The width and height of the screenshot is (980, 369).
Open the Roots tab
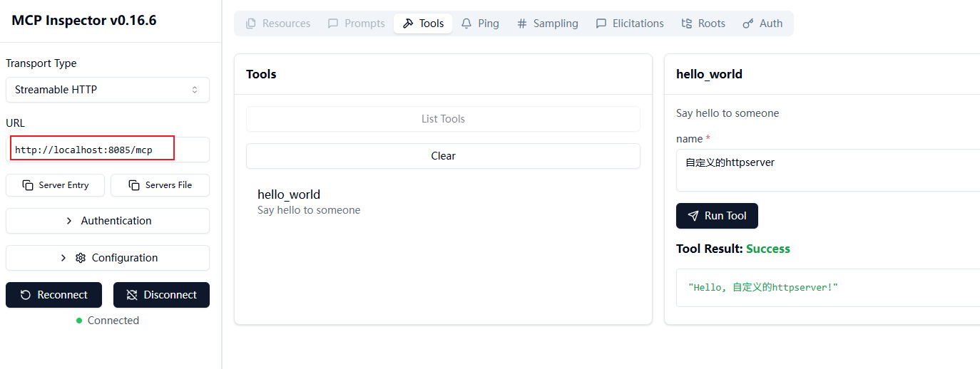703,24
